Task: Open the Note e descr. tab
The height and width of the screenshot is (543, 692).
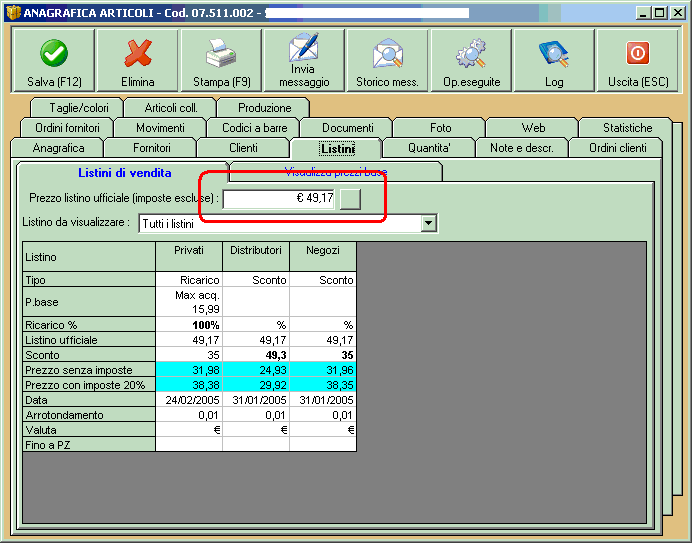Action: click(522, 148)
